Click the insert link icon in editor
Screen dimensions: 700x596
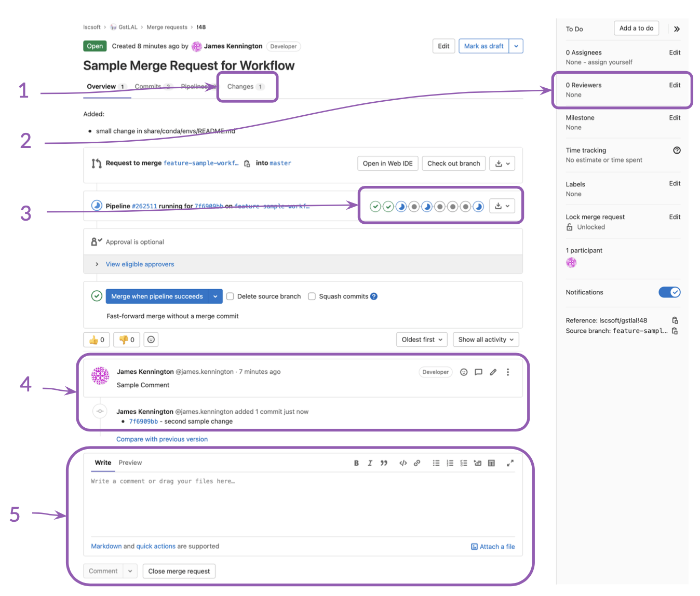pyautogui.click(x=417, y=463)
